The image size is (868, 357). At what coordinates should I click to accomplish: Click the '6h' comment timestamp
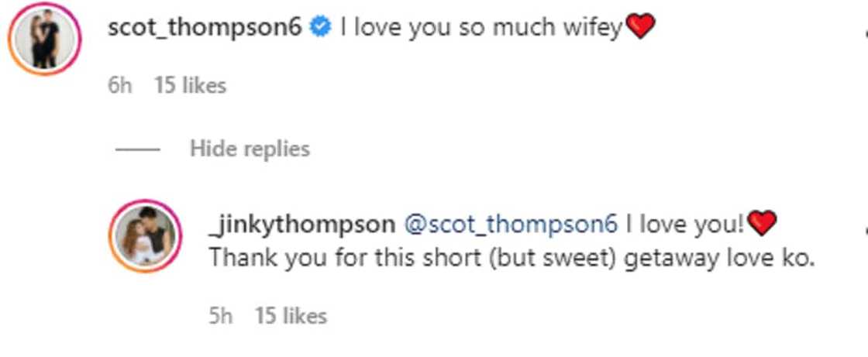click(x=120, y=85)
